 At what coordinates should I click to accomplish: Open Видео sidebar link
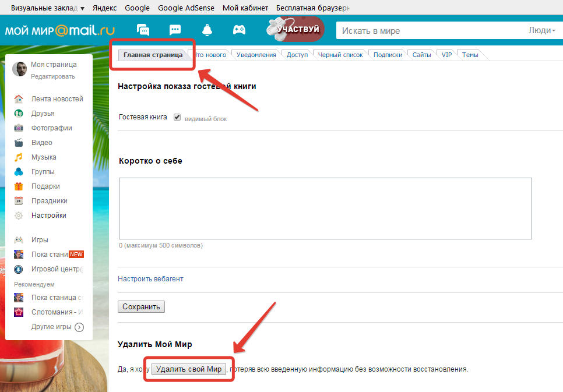[x=41, y=143]
